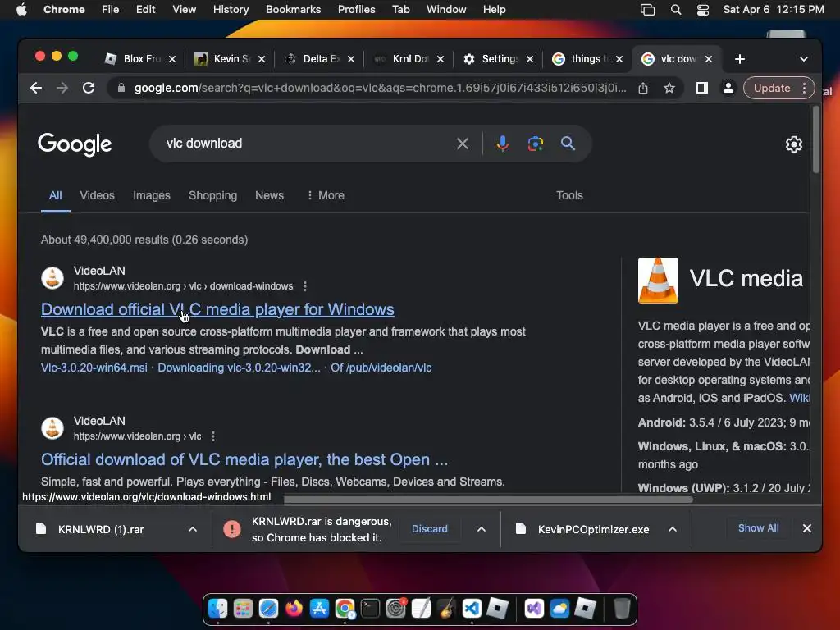840x630 pixels.
Task: Open Official download of VLC media player link
Action: [x=244, y=459]
